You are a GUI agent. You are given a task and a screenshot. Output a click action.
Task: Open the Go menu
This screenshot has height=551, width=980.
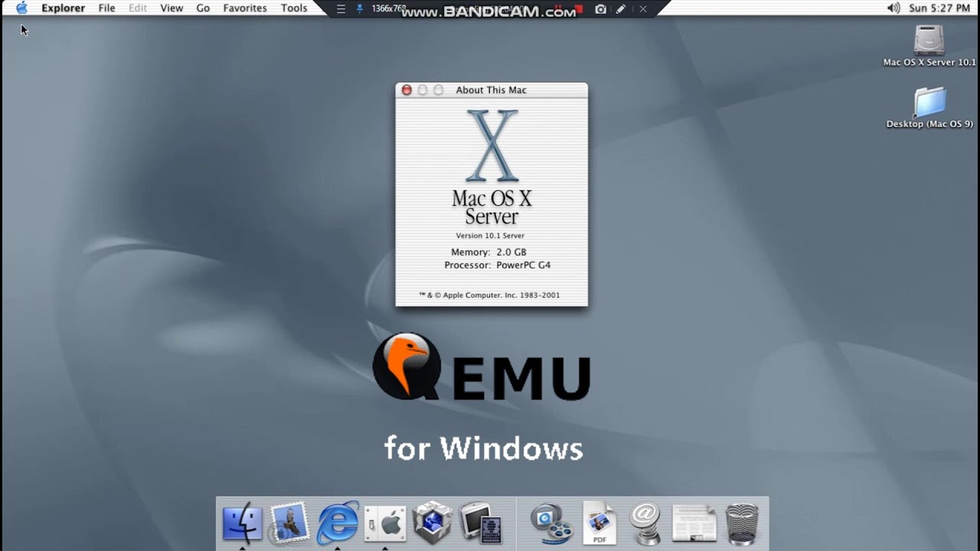203,8
